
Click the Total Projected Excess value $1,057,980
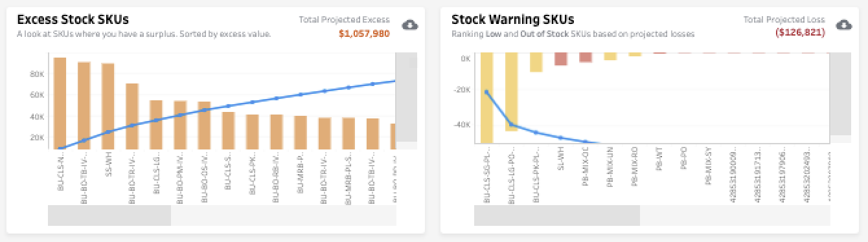(365, 33)
